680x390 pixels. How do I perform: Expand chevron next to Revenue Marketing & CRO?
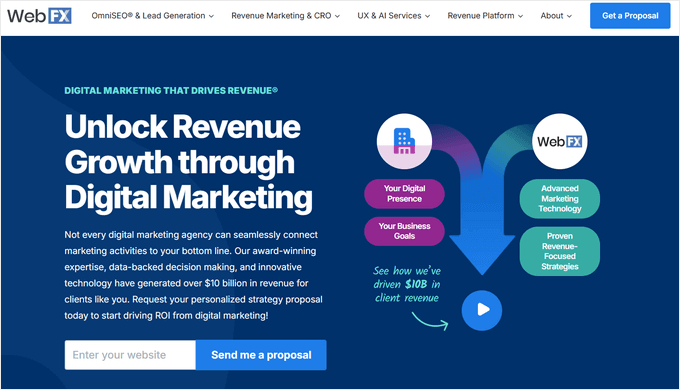click(x=337, y=16)
